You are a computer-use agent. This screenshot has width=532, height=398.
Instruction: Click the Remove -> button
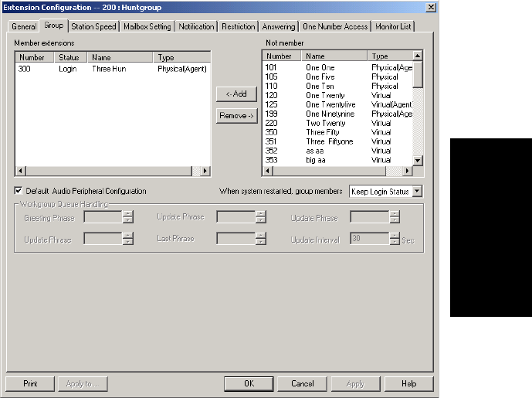pos(236,116)
